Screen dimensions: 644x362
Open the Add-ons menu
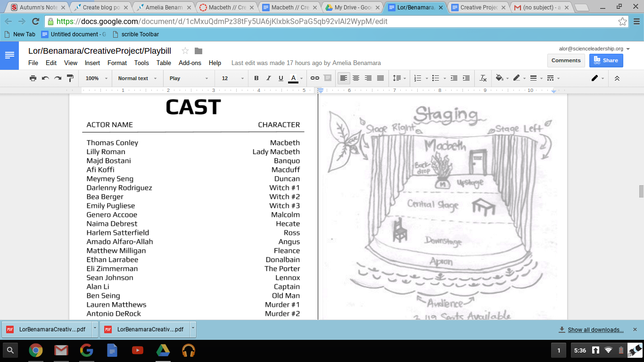pos(190,63)
